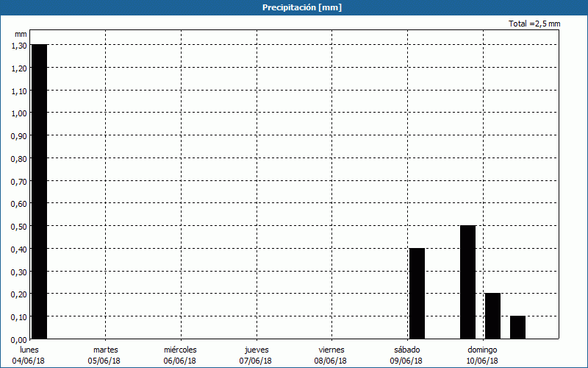Click date label 08/06/18
The height and width of the screenshot is (368, 588).
click(330, 361)
